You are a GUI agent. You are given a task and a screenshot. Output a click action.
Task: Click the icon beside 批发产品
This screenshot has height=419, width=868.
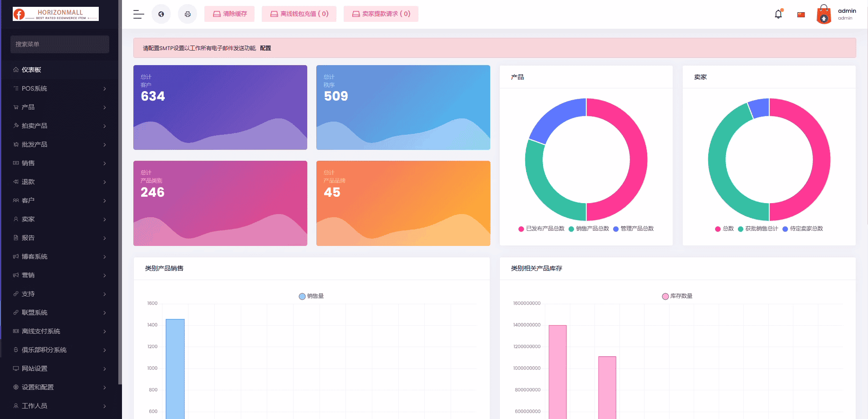(x=16, y=144)
